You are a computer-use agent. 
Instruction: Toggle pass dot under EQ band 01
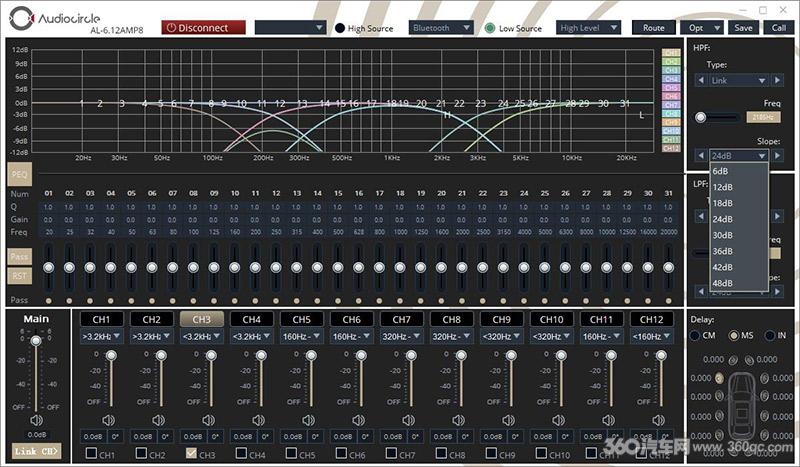coord(48,300)
